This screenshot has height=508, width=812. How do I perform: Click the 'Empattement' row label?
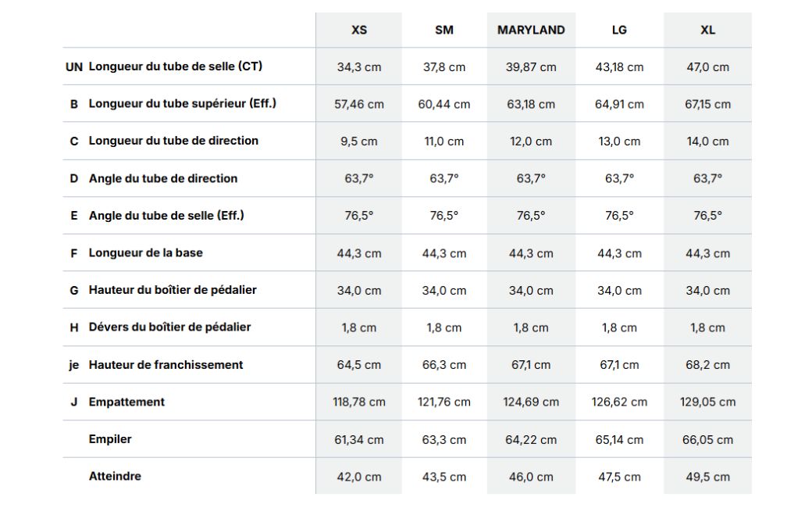click(x=126, y=402)
